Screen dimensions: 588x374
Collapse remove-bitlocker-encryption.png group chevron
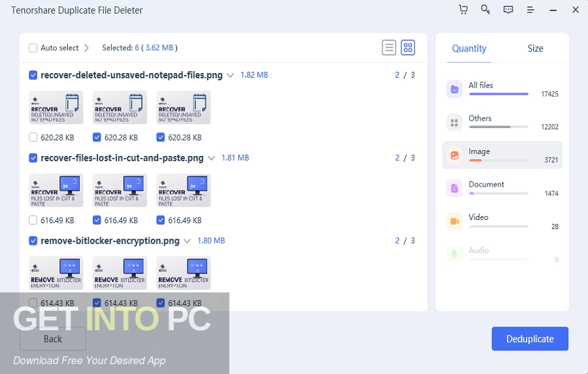tap(187, 241)
